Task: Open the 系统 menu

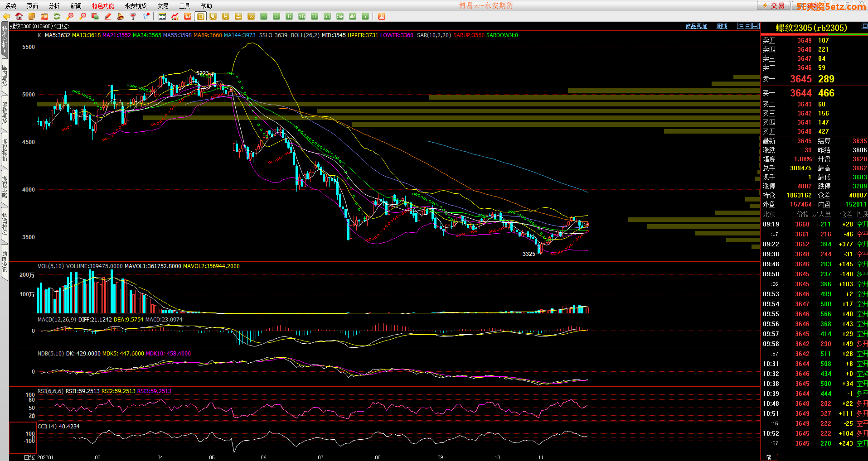Action: coord(11,6)
